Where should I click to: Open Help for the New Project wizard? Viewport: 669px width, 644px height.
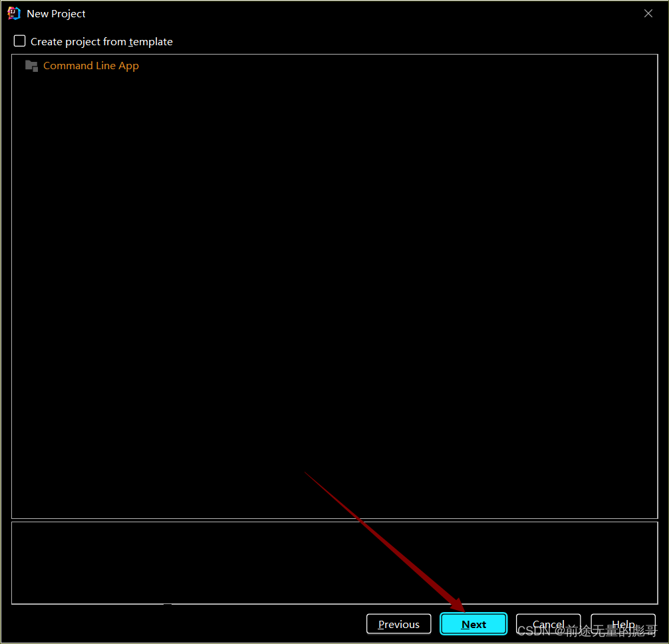point(623,624)
